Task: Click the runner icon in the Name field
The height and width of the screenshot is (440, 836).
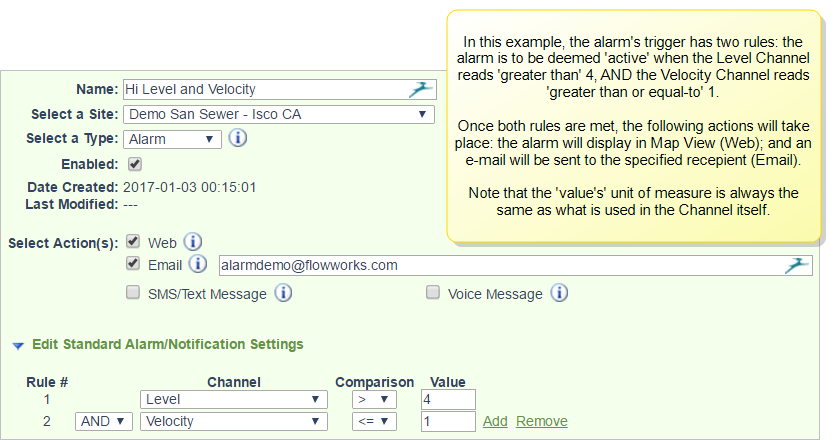Action: point(421,89)
